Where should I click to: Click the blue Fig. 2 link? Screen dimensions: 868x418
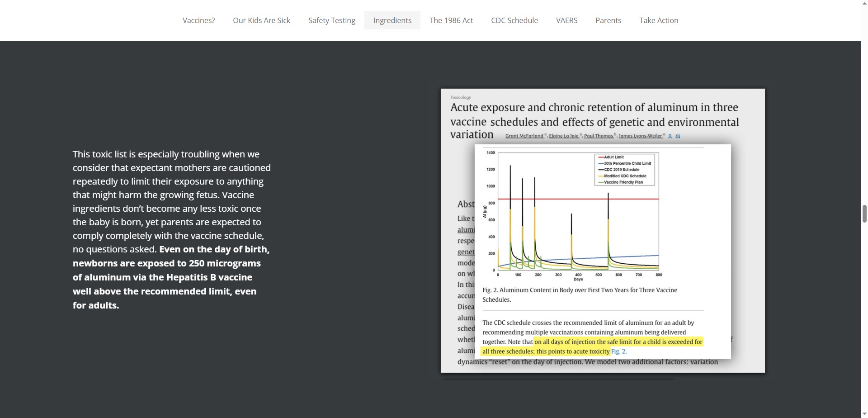[618, 351]
